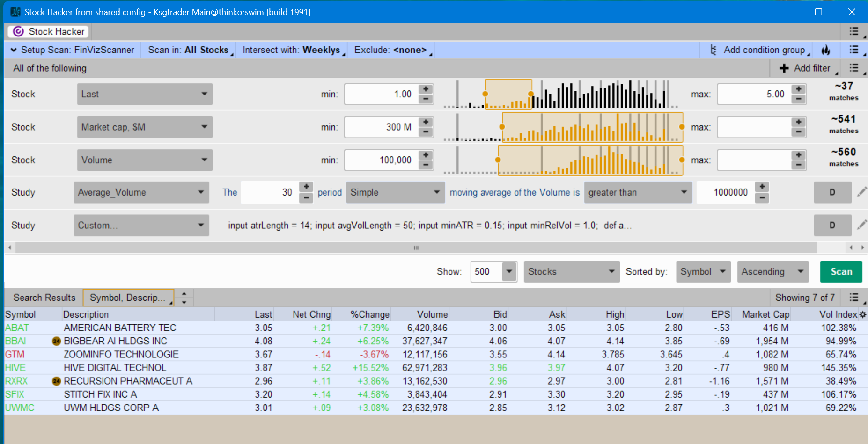
Task: Open the list menu icon in Stock Hacker tab bar
Action: 854,31
